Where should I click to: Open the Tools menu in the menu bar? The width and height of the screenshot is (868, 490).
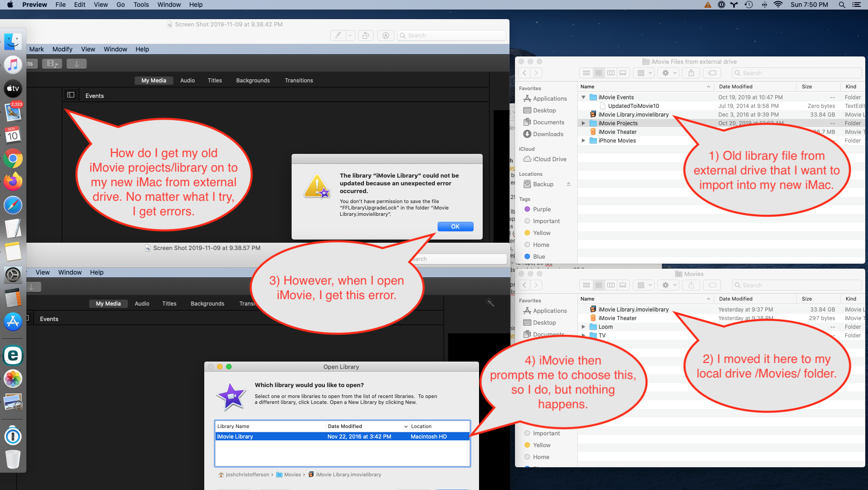tap(141, 5)
